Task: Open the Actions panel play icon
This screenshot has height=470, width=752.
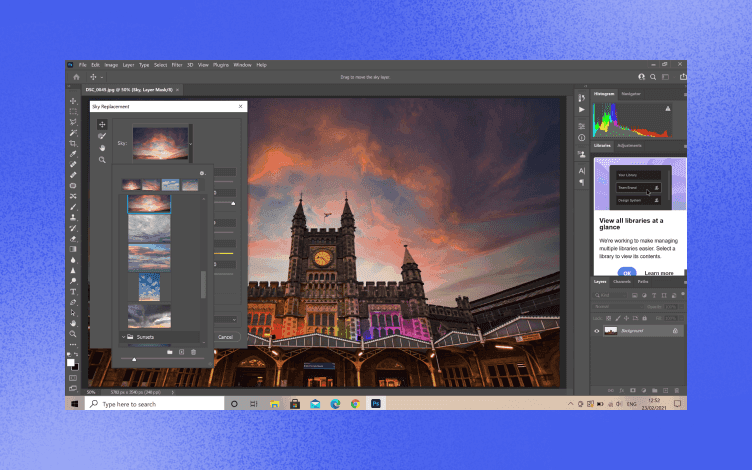Action: [x=582, y=109]
